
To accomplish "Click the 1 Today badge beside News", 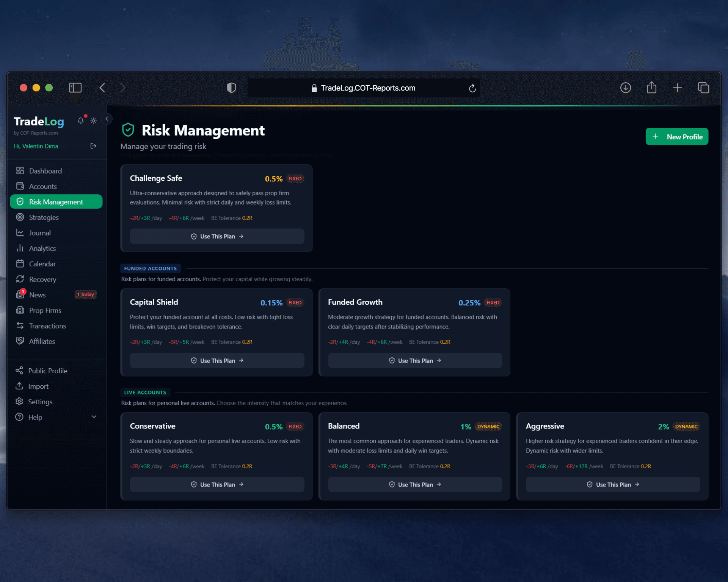I will click(x=85, y=294).
